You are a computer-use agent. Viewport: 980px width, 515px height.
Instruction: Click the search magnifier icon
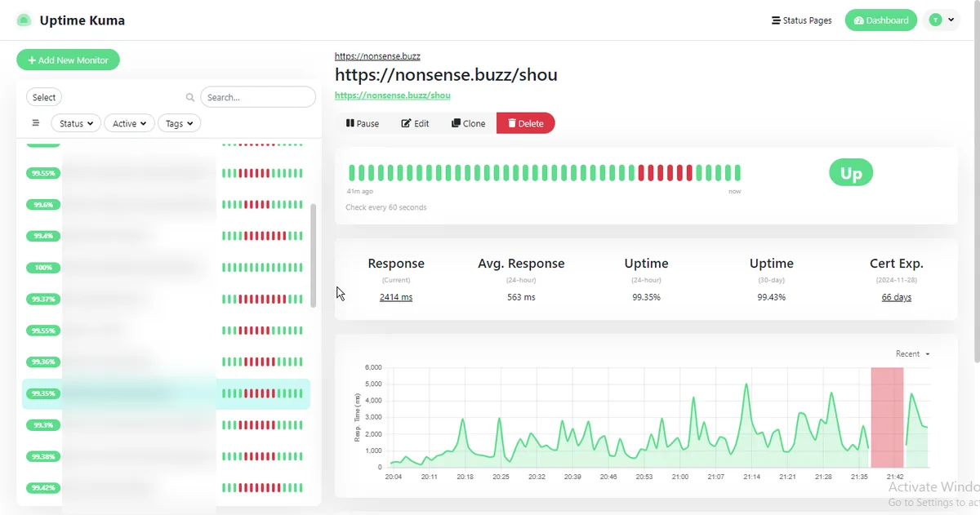pos(190,97)
